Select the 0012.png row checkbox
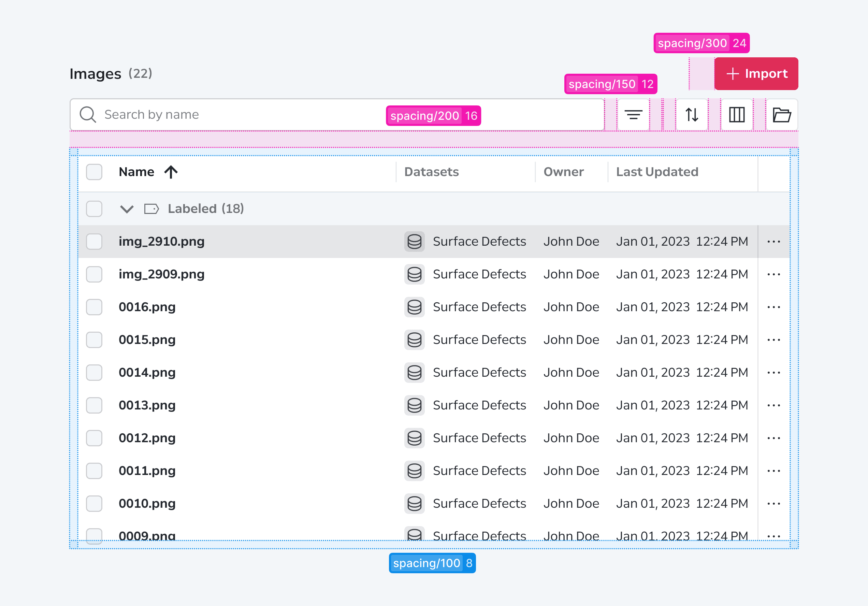 click(x=94, y=438)
